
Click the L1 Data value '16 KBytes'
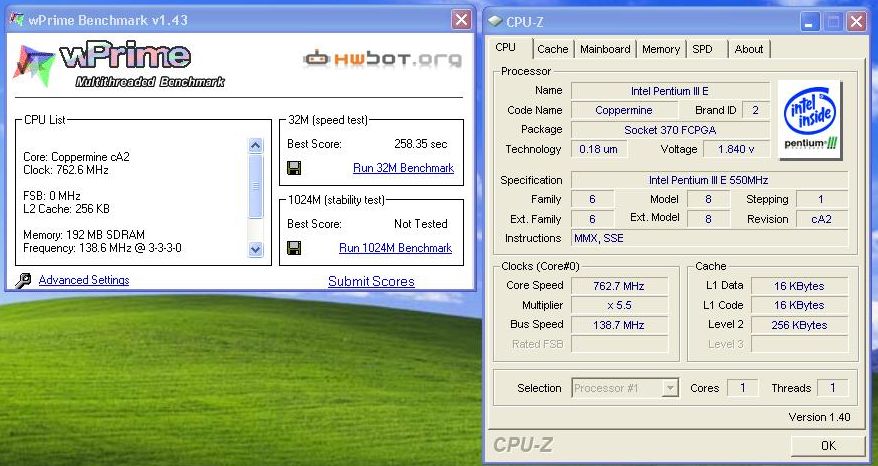click(799, 286)
